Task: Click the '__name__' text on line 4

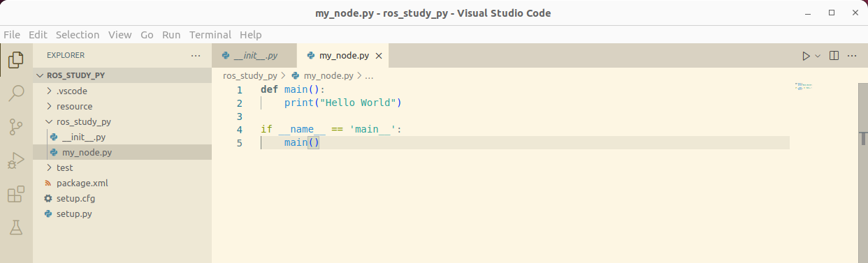Action: [302, 129]
